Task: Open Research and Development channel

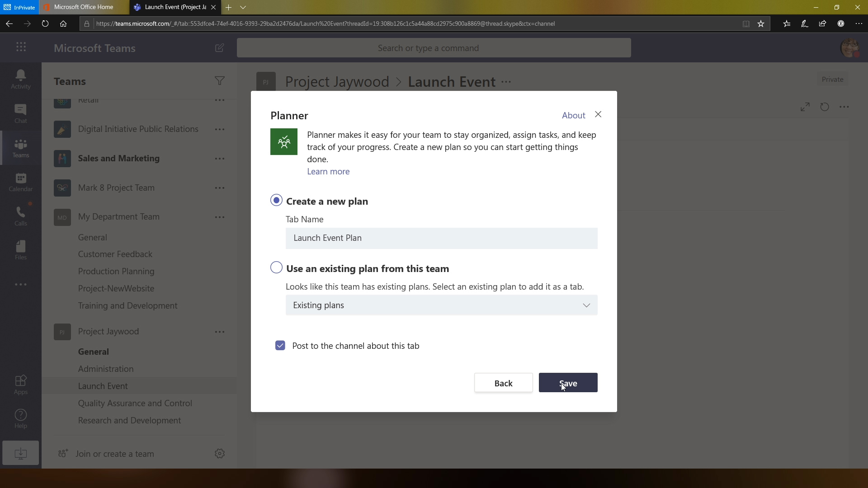Action: [x=129, y=420]
